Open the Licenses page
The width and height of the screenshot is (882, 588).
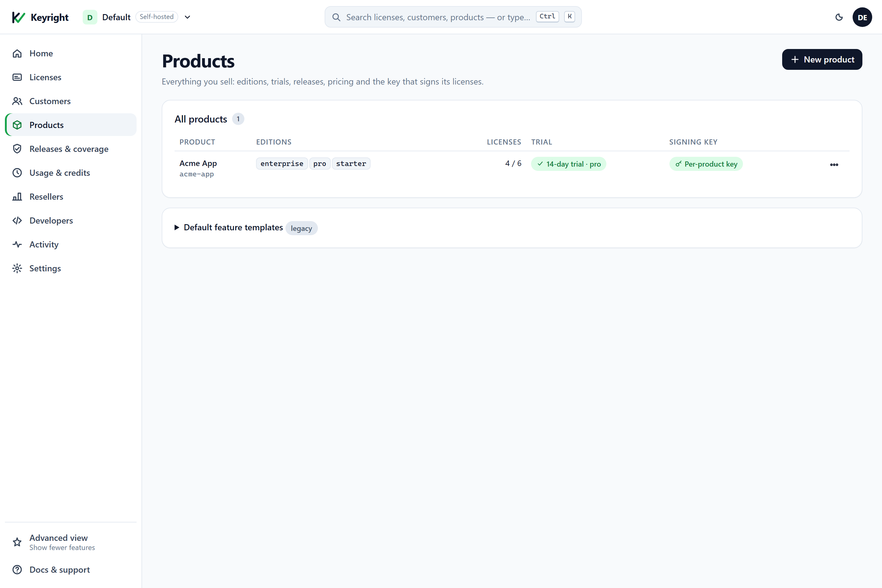pyautogui.click(x=71, y=77)
